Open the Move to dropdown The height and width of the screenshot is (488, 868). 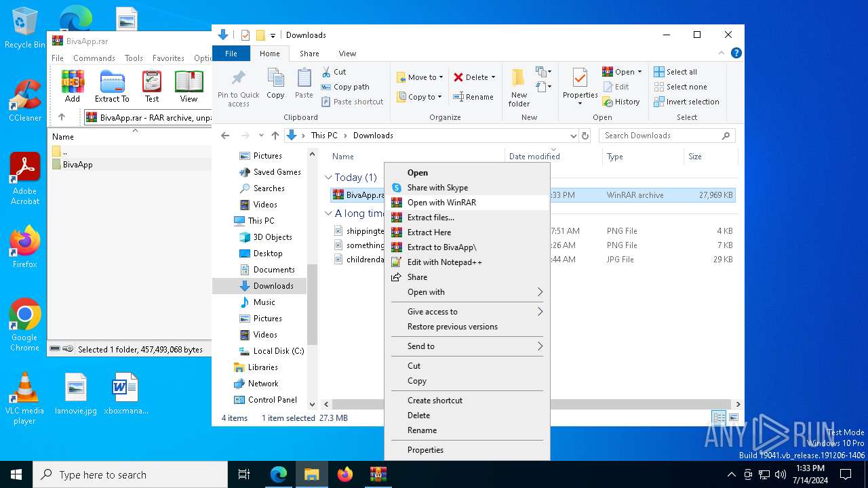click(x=420, y=77)
